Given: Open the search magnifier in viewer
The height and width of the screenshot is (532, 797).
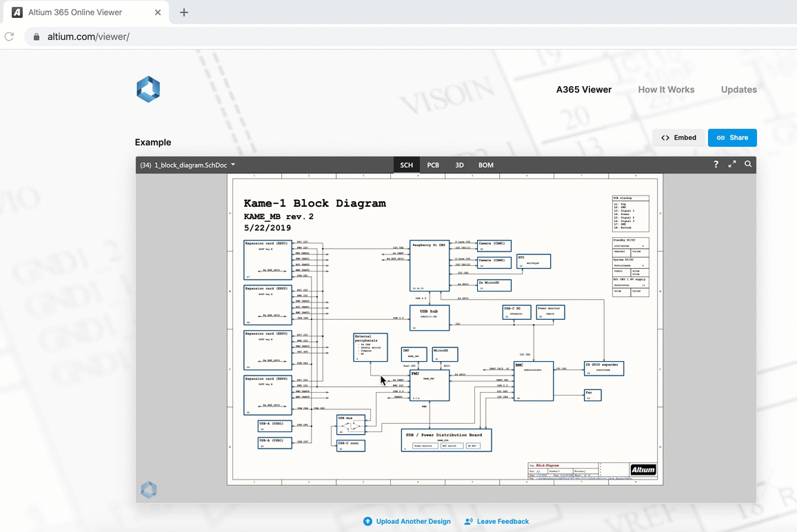Looking at the screenshot, I should [748, 165].
